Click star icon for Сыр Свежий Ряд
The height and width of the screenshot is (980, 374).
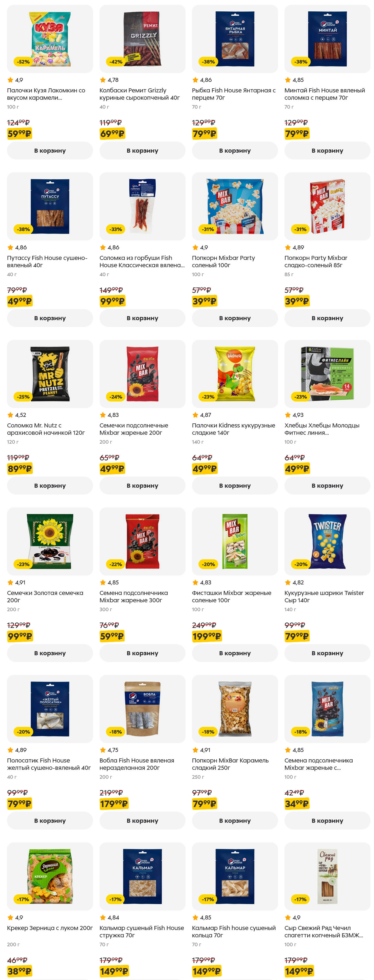(288, 917)
